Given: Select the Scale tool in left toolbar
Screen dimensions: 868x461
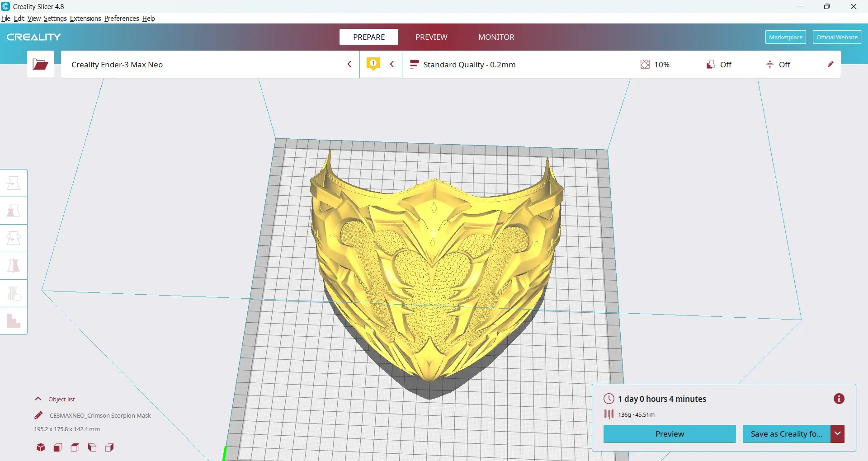Looking at the screenshot, I should point(14,211).
